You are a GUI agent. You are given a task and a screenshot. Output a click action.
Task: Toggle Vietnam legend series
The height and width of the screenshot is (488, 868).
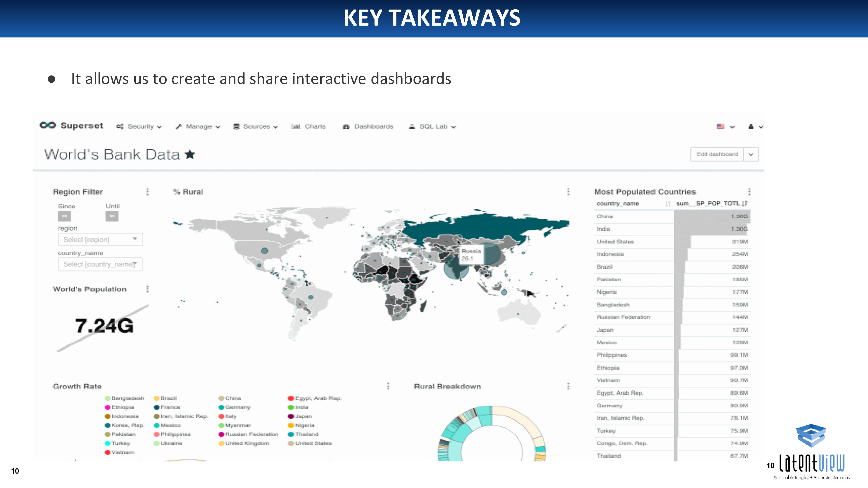(x=119, y=453)
